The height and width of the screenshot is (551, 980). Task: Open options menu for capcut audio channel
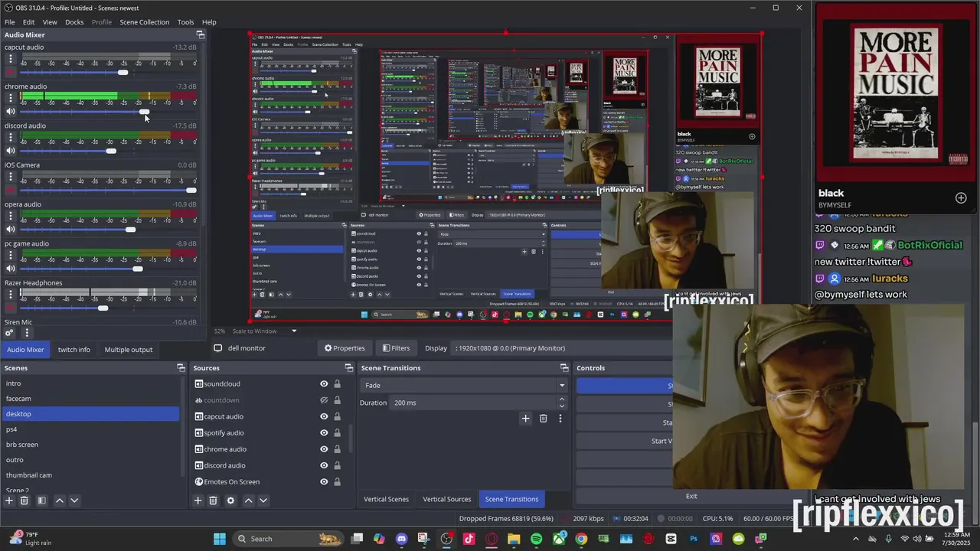[11, 59]
